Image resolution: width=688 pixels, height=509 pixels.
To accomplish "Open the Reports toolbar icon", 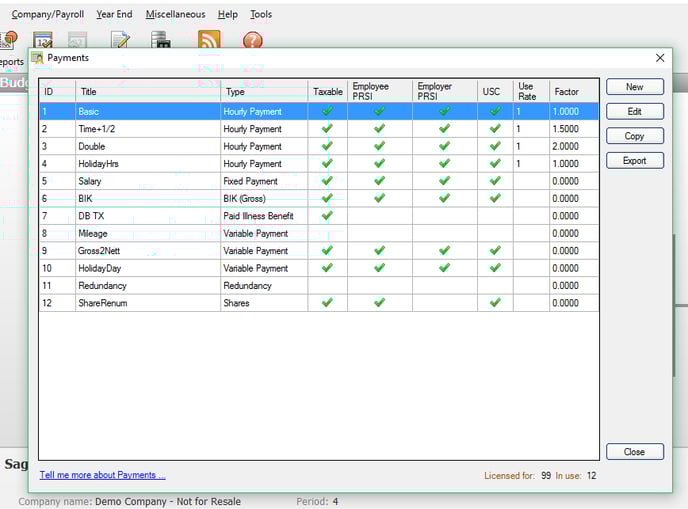I will pos(8,39).
